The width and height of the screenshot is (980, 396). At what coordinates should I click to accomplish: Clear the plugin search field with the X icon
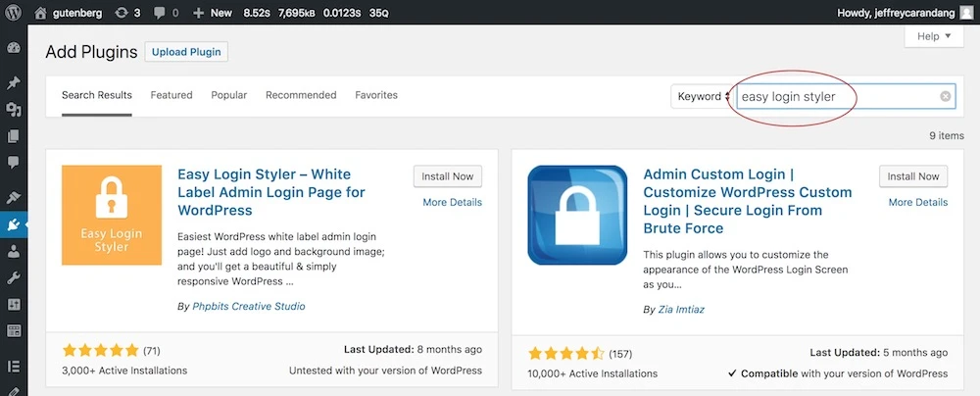coord(946,96)
